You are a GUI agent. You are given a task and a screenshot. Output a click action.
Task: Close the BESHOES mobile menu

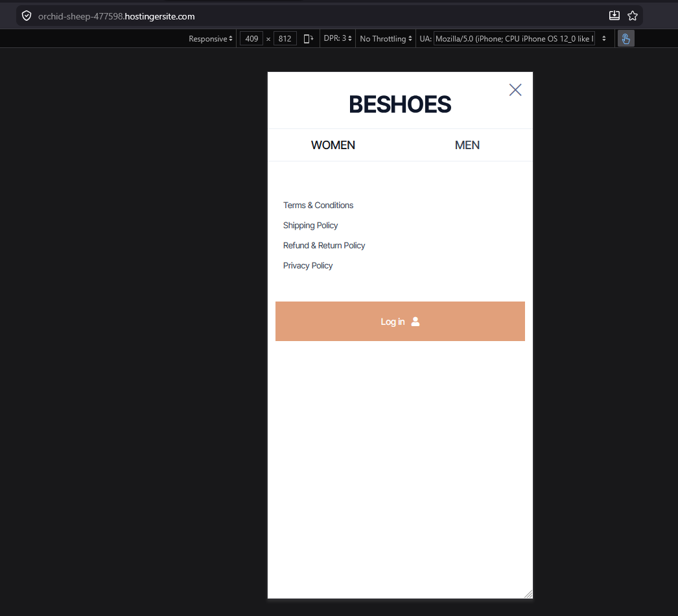point(515,90)
